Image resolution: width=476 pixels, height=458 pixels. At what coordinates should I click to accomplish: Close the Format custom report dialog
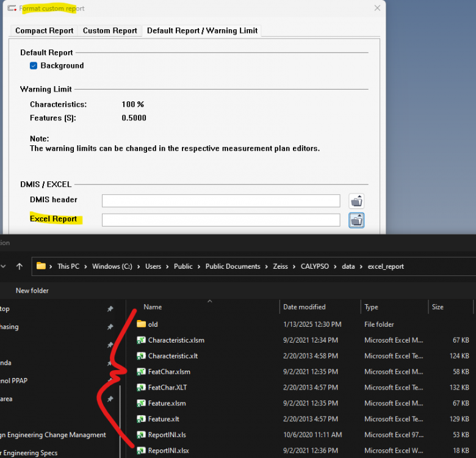[x=378, y=8]
